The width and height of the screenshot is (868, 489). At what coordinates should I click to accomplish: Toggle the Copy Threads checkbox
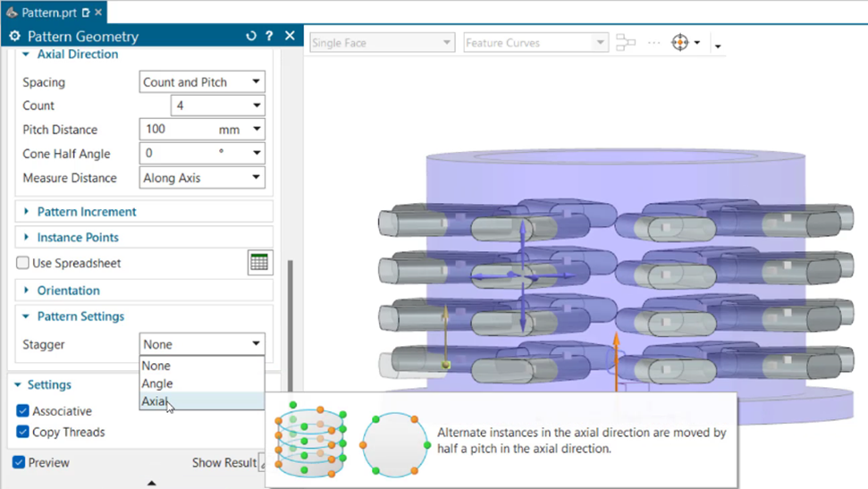tap(22, 433)
